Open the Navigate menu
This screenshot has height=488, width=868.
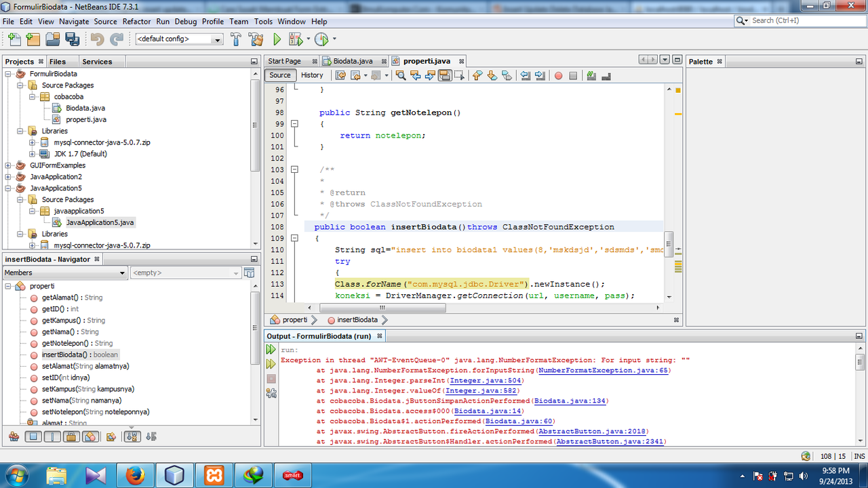[74, 21]
